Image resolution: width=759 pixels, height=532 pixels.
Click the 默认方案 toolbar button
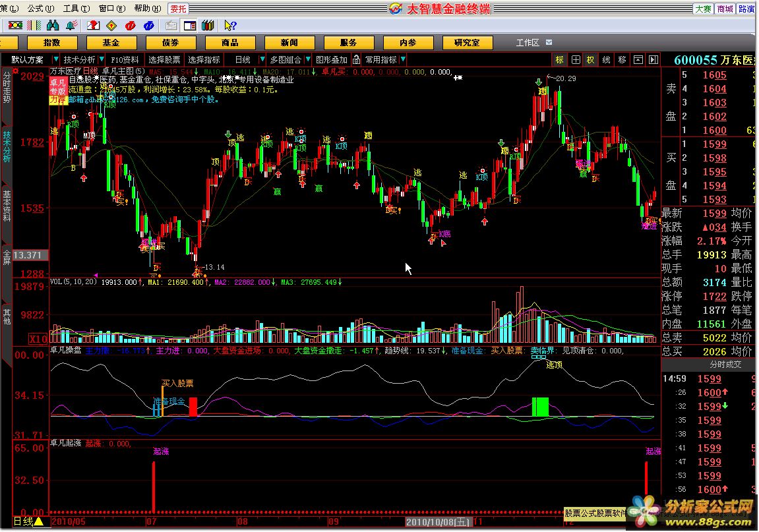coord(28,59)
